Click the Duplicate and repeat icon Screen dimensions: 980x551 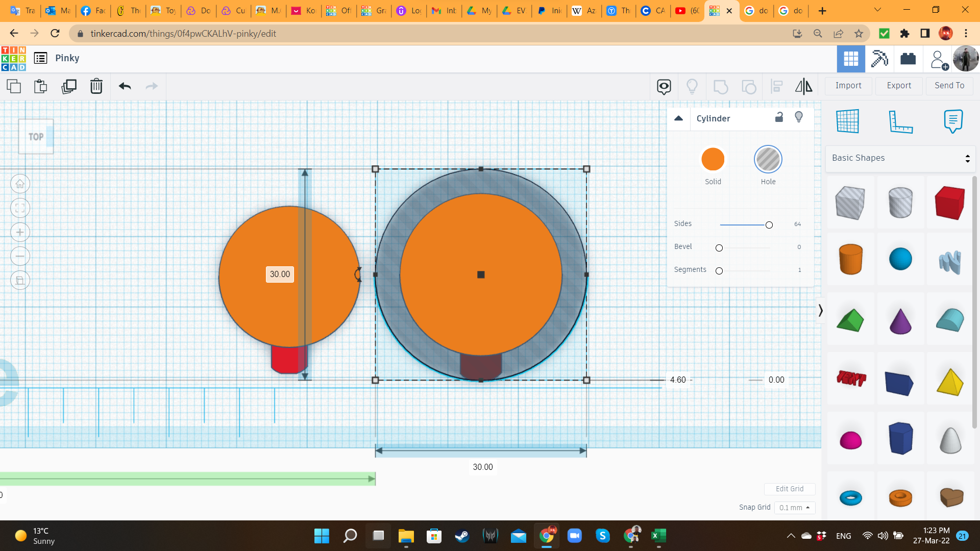pyautogui.click(x=68, y=86)
